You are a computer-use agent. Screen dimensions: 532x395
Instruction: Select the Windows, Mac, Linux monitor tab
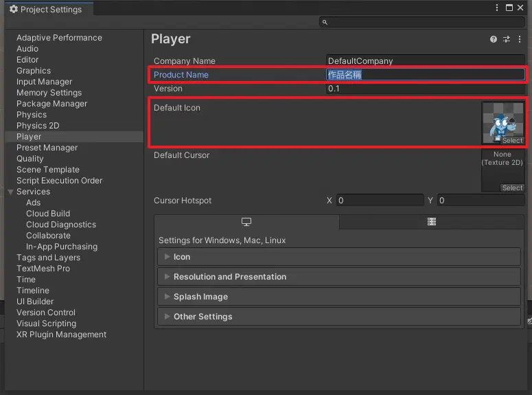[x=246, y=222]
